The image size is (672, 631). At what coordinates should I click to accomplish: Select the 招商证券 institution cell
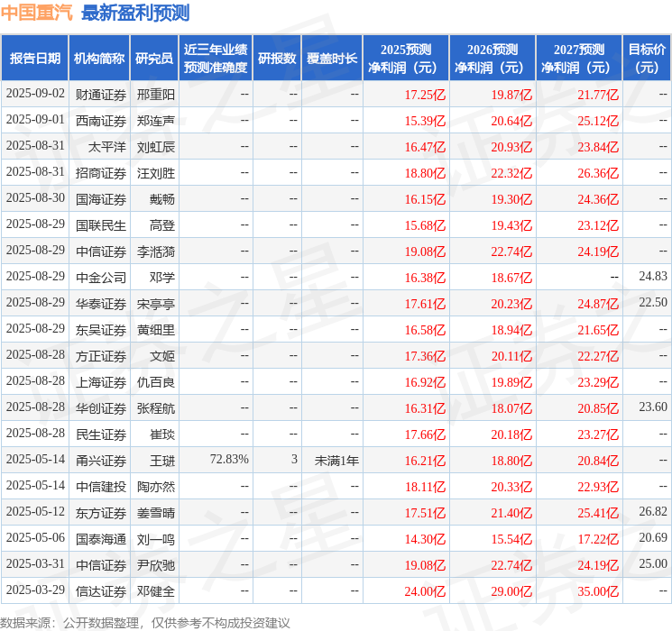[101, 173]
